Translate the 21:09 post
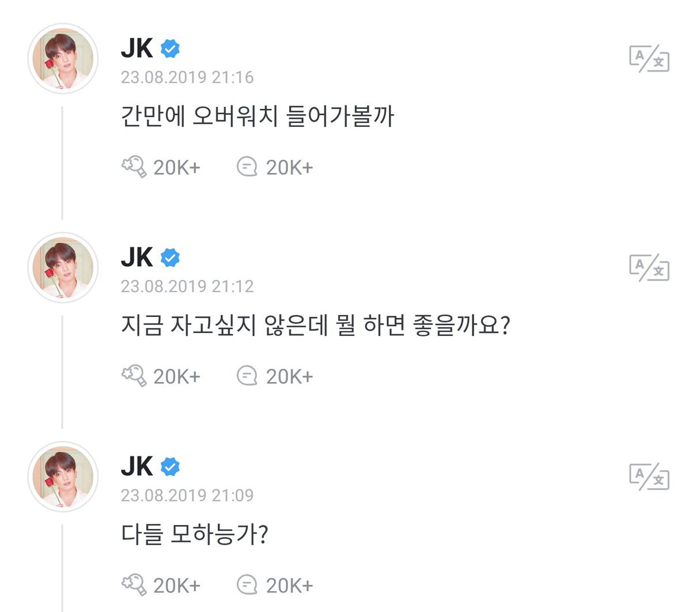The image size is (700, 612). [649, 477]
